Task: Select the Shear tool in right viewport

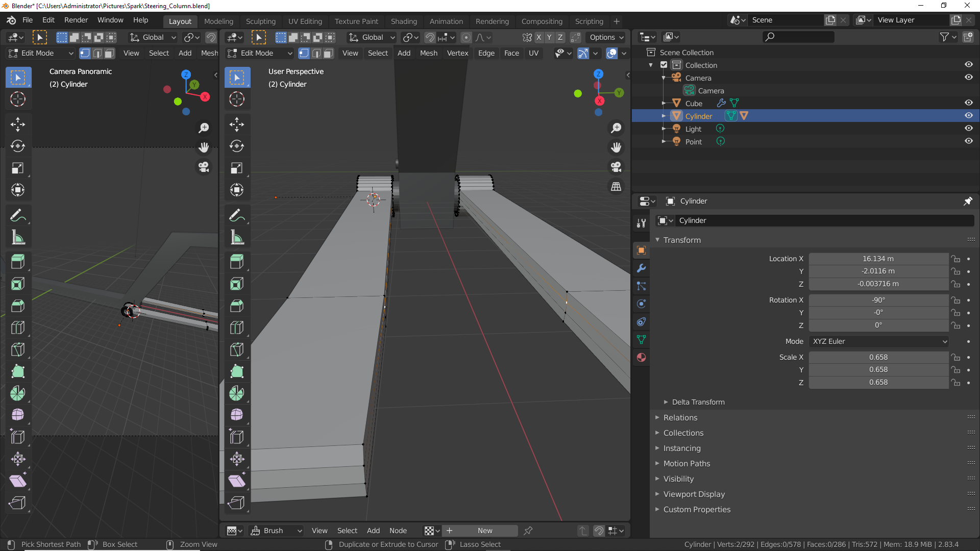Action: 237,481
